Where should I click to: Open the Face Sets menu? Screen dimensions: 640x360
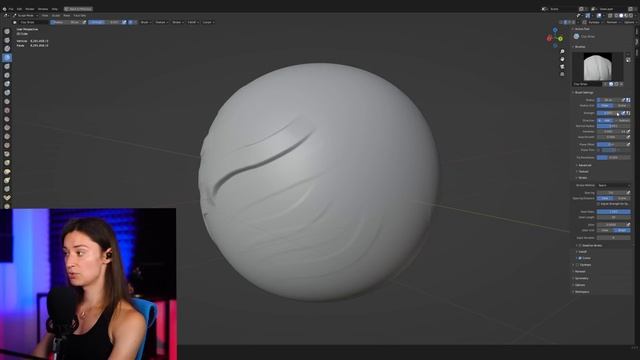click(x=80, y=16)
